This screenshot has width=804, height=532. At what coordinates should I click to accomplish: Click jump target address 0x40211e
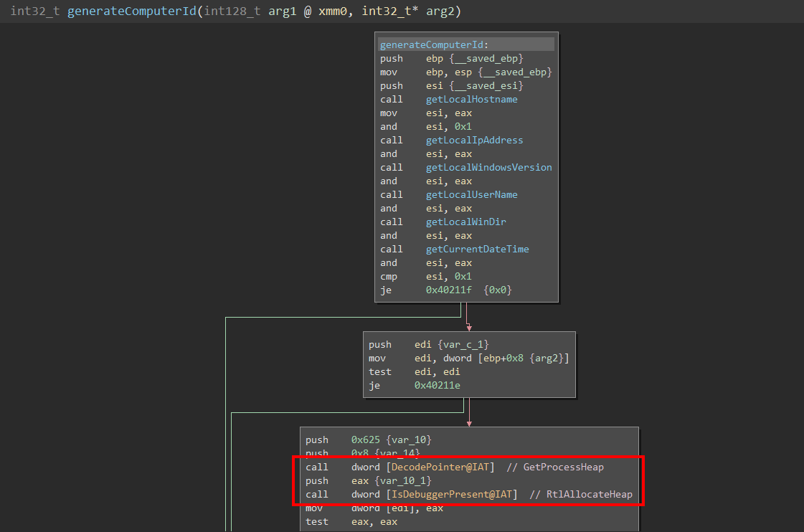tap(438, 386)
